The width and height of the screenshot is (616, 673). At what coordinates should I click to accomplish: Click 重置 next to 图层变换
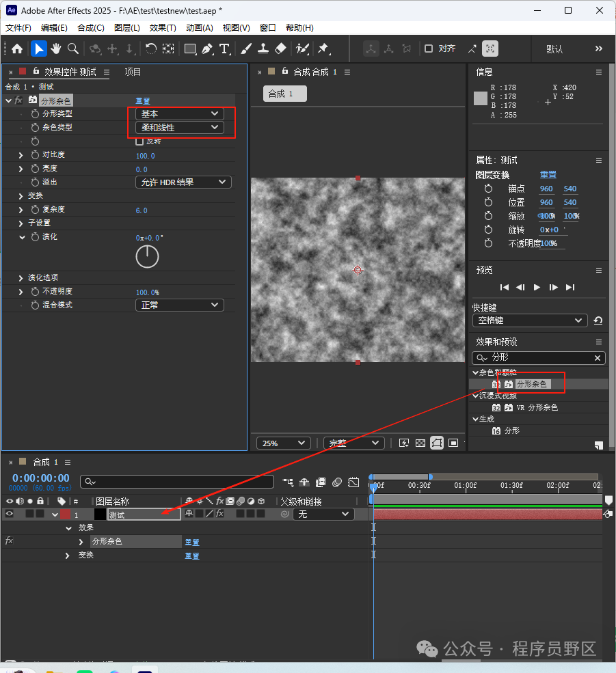(548, 175)
